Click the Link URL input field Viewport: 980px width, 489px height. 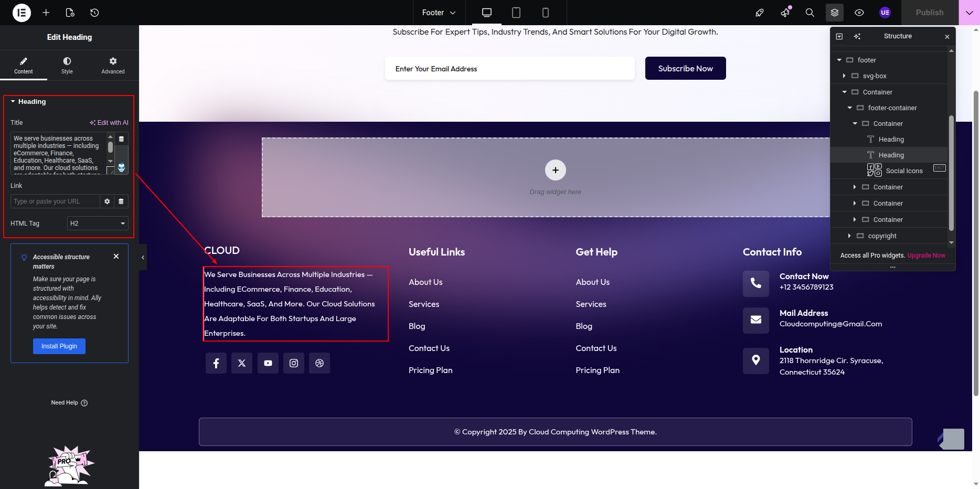[55, 201]
